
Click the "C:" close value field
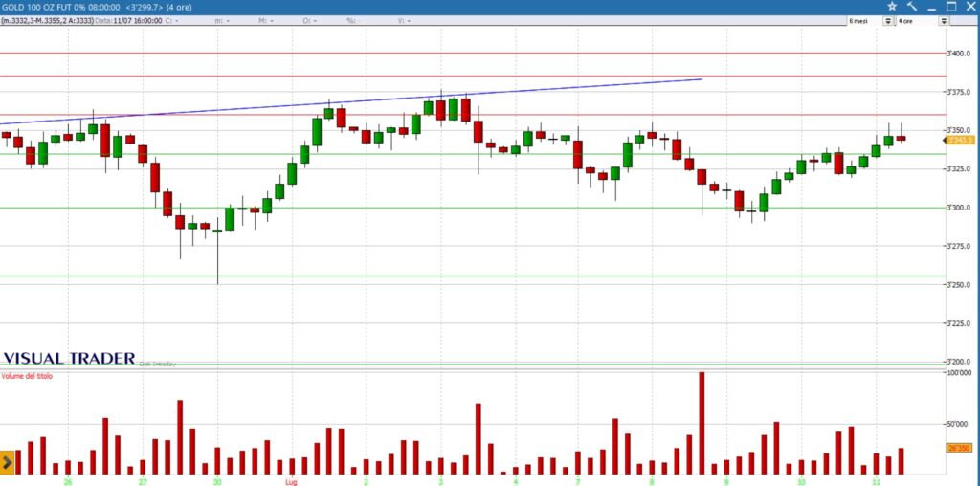coord(172,21)
